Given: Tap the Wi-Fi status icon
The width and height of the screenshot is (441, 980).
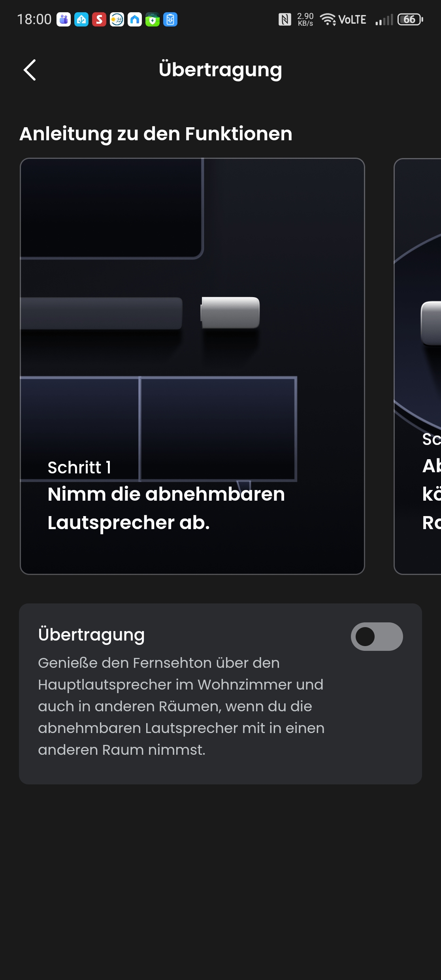Looking at the screenshot, I should 328,19.
